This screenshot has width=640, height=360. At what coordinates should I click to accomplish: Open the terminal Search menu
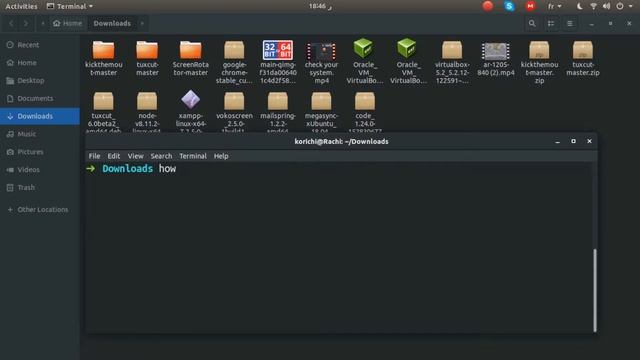[161, 156]
